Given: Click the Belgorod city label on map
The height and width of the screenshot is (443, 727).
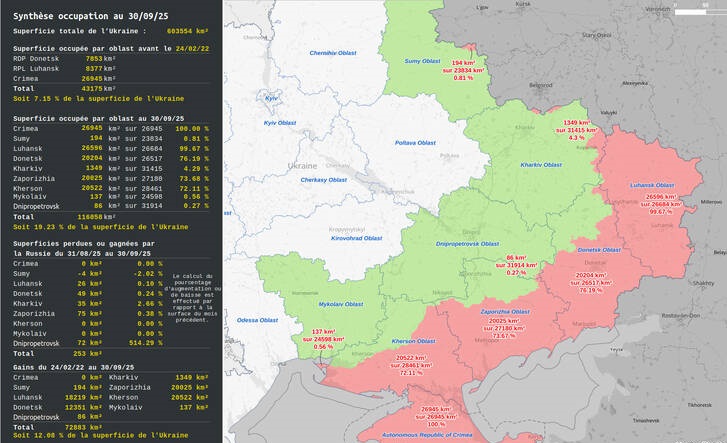Looking at the screenshot, I should 541,85.
